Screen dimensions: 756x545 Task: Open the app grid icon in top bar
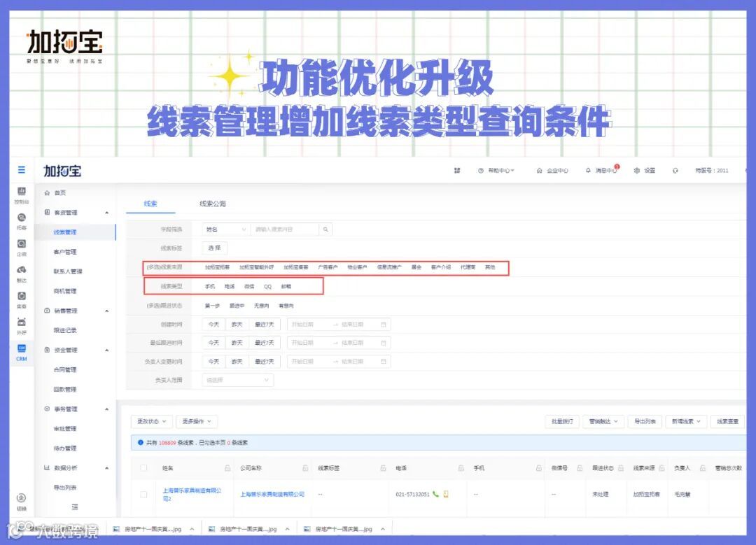457,171
